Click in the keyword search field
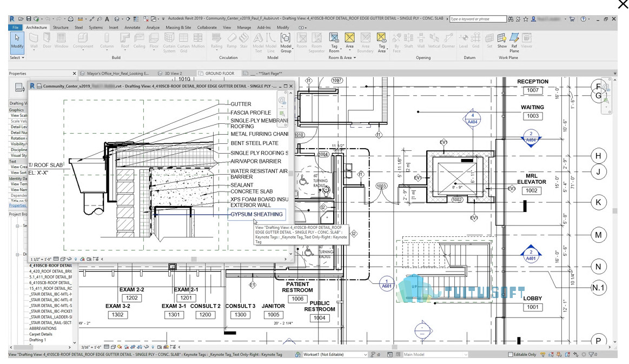This screenshot has width=629, height=364. click(478, 19)
